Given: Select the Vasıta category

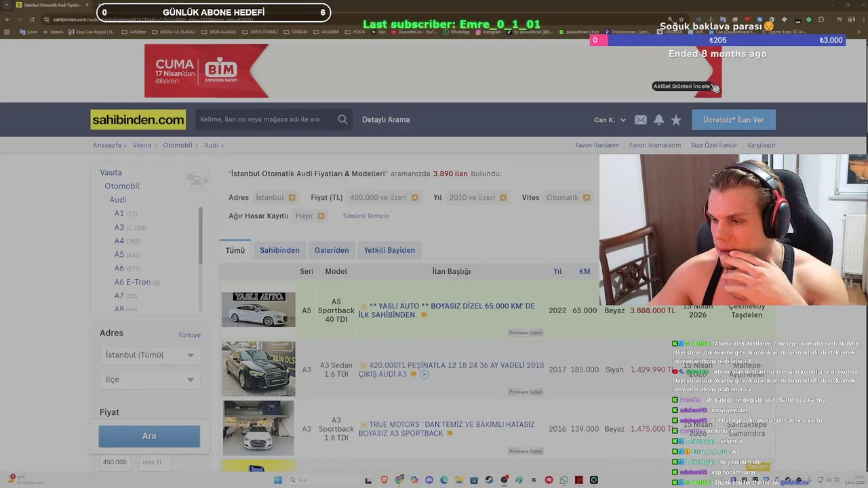Looking at the screenshot, I should (x=111, y=172).
